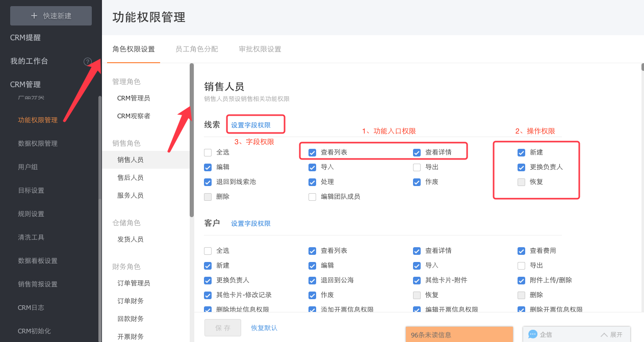Enable the 全选 checkbox under 线索
644x342 pixels.
(x=208, y=152)
